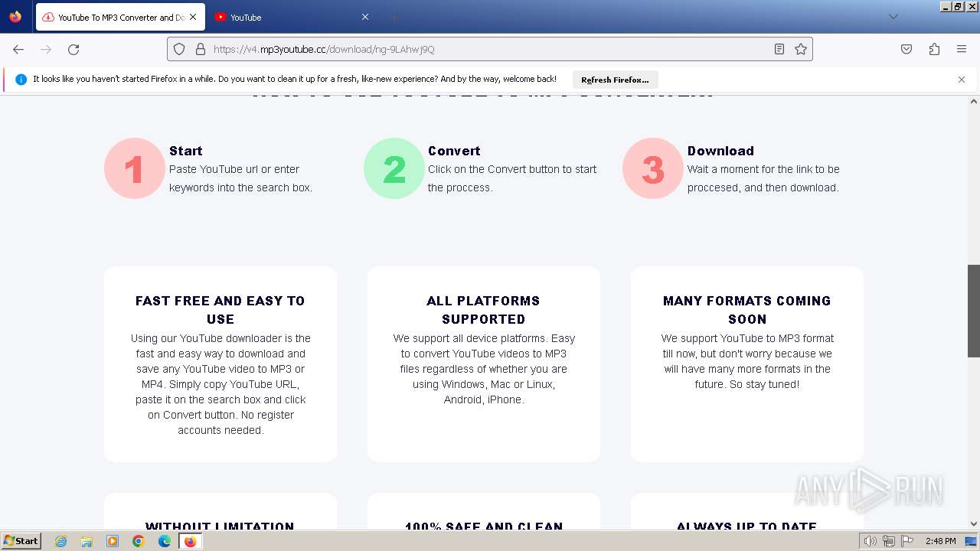This screenshot has width=980, height=551.
Task: Toggle reader view icon
Action: [779, 49]
